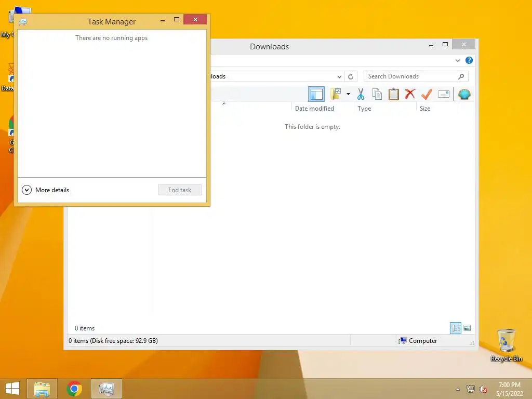Open File Explorer from taskbar
Viewport: 532px width, 399px height.
(42, 389)
